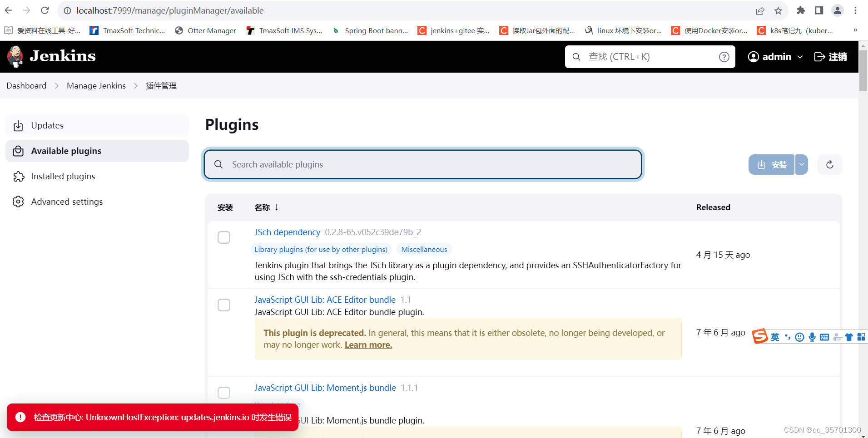
Task: Open Advanced settings in sidebar
Action: (x=67, y=202)
